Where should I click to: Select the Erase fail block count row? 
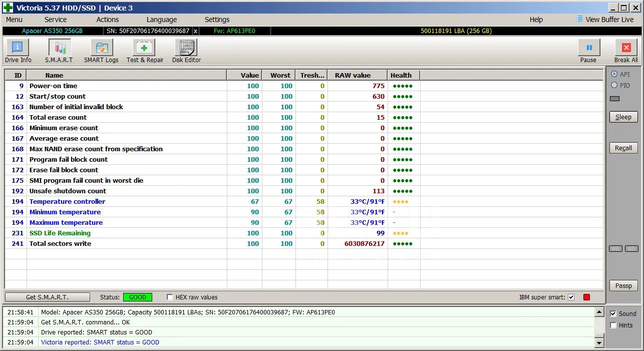304,170
